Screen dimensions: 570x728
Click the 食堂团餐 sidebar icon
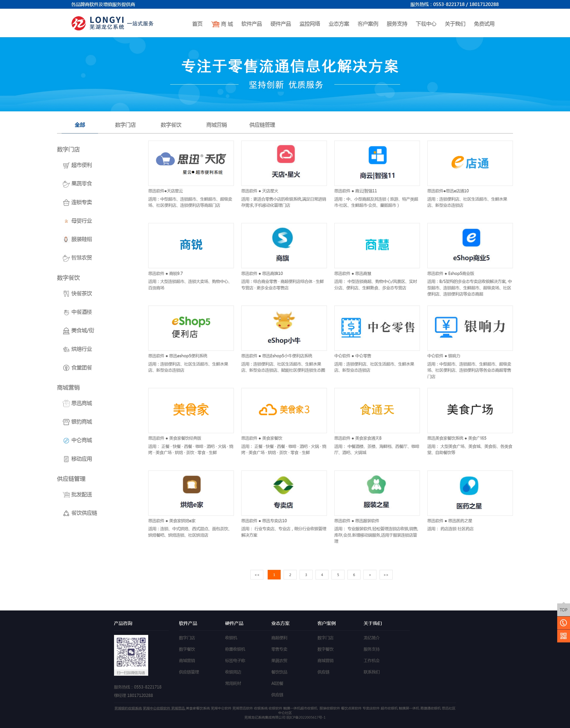pos(66,368)
